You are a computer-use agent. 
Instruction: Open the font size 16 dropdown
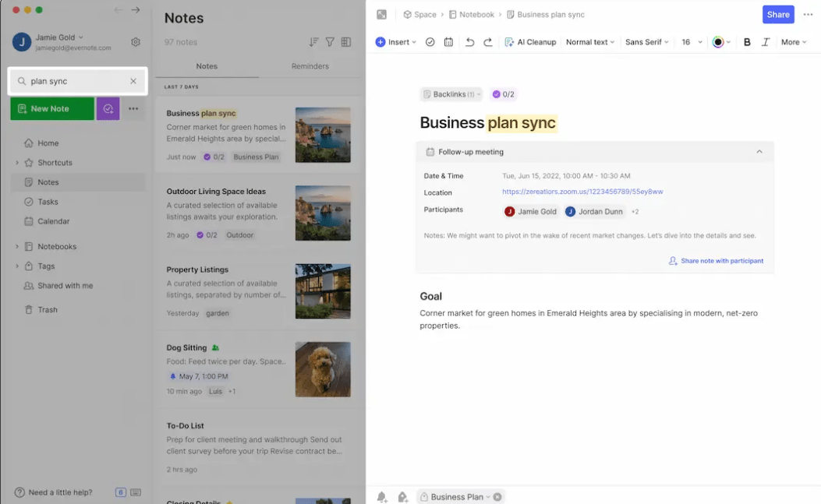click(692, 42)
